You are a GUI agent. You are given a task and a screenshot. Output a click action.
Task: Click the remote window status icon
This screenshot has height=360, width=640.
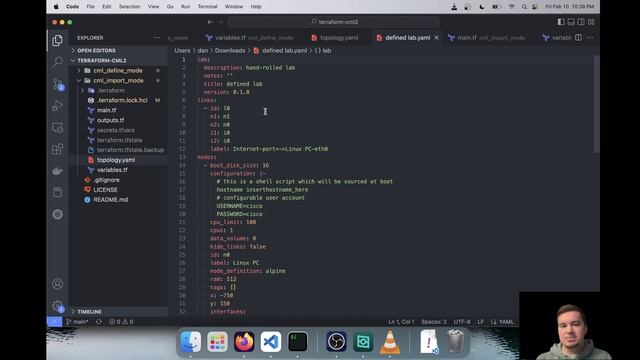pos(55,322)
